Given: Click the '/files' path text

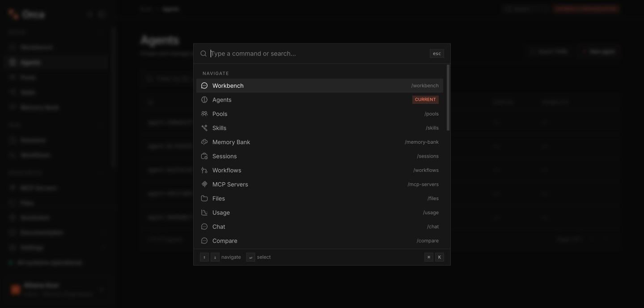Looking at the screenshot, I should (x=433, y=198).
